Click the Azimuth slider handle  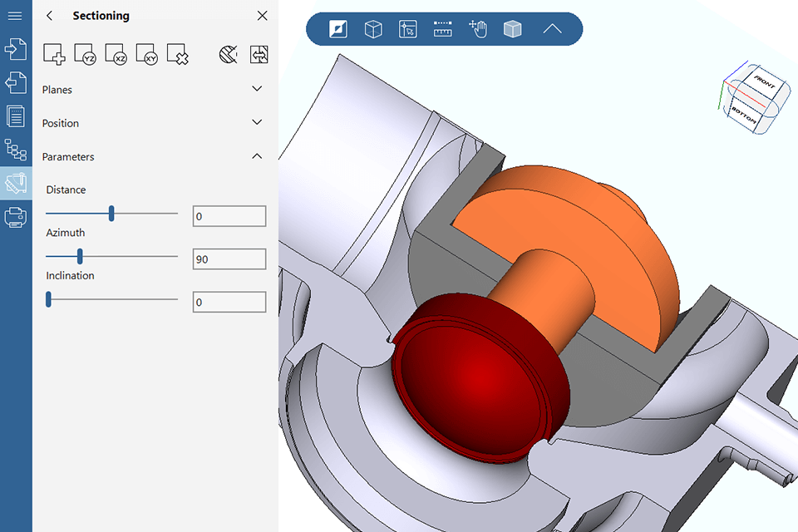pos(80,256)
